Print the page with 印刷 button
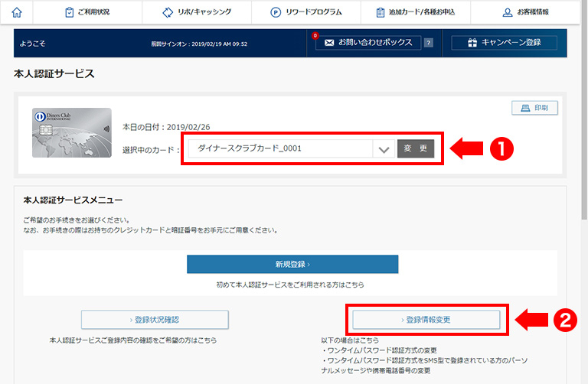588x384 pixels. point(534,108)
